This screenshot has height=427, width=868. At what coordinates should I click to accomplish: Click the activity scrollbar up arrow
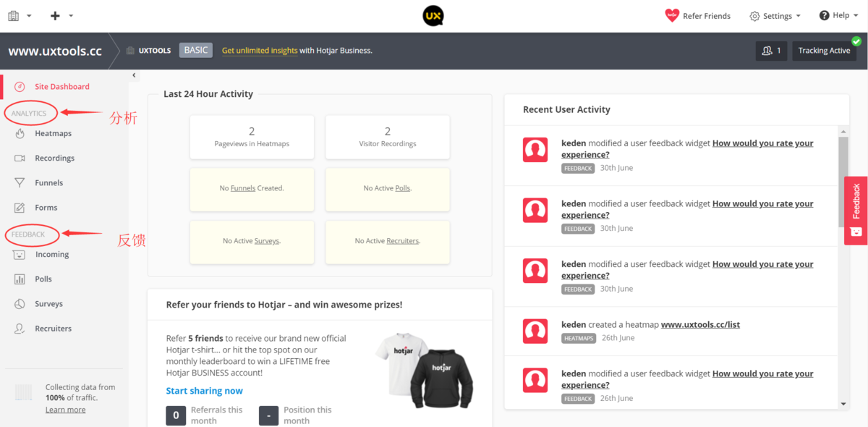[843, 131]
